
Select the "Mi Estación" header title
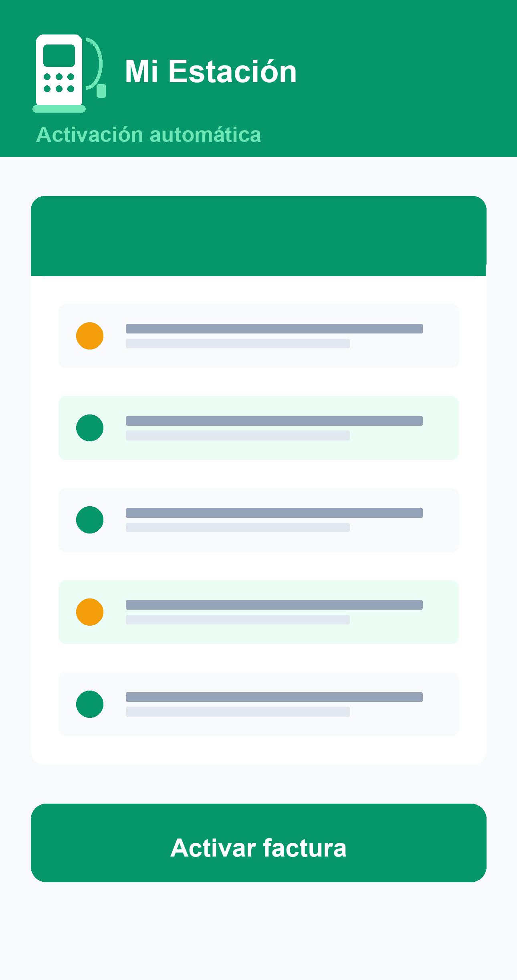pos(211,71)
